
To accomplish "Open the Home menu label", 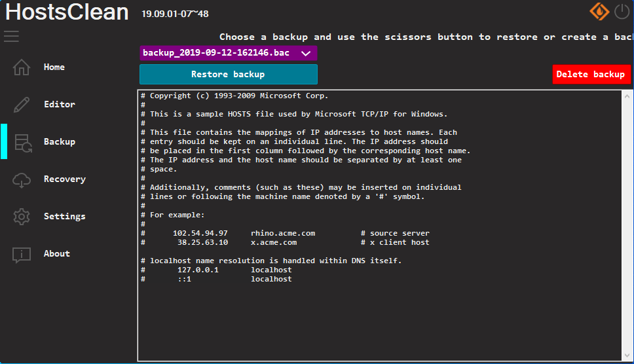I will click(x=54, y=67).
